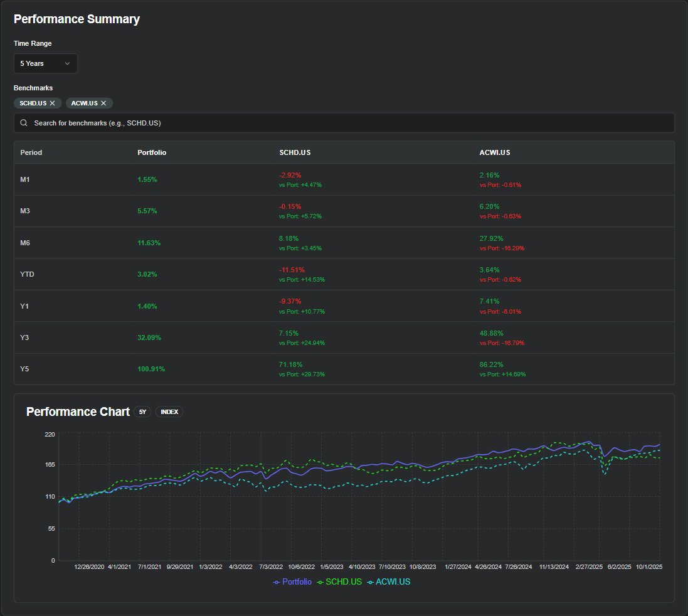Click the ACWI.US legend line marker icon
The image size is (688, 616).
pos(370,582)
